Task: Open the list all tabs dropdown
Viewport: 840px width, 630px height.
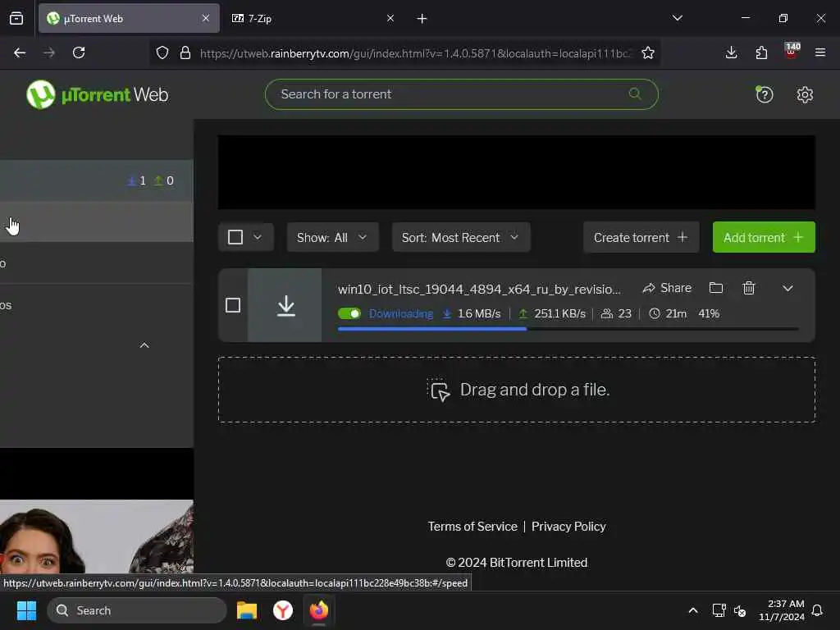Action: (x=677, y=18)
